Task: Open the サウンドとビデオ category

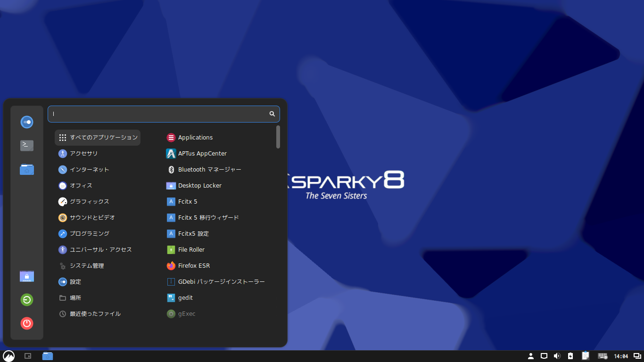Action: tap(98, 218)
